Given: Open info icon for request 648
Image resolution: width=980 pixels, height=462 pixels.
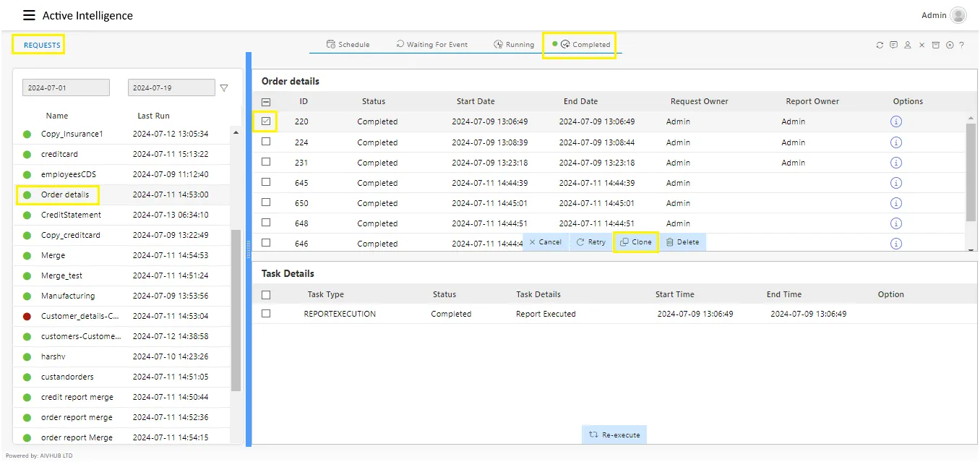Looking at the screenshot, I should 896,223.
